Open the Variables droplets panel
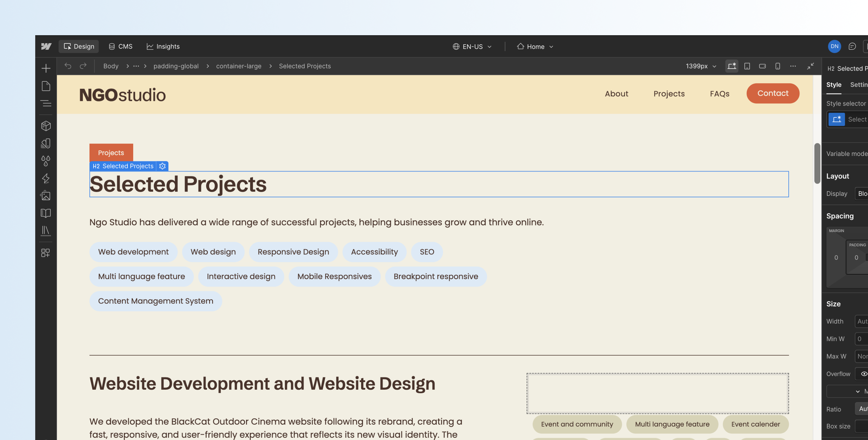 (46, 161)
